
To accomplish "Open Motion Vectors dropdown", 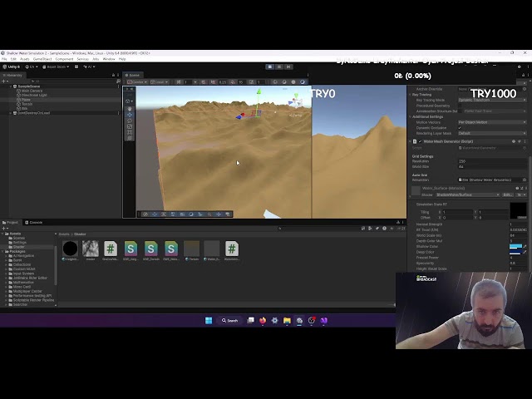I will coord(492,122).
